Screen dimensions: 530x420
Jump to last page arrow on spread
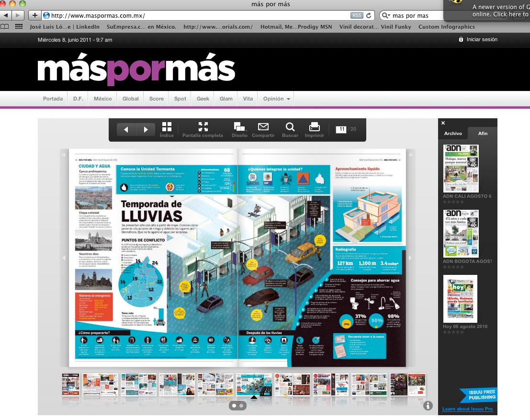[411, 155]
